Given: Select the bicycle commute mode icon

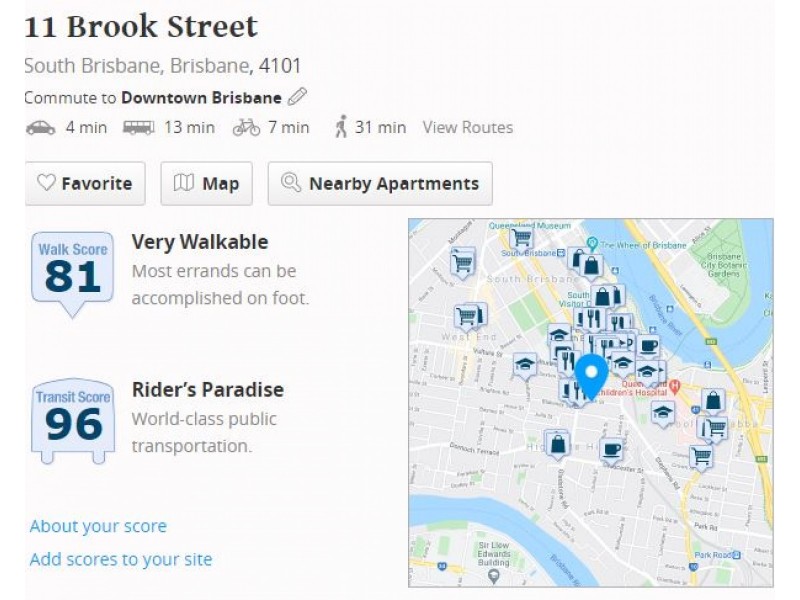Looking at the screenshot, I should click(245, 127).
